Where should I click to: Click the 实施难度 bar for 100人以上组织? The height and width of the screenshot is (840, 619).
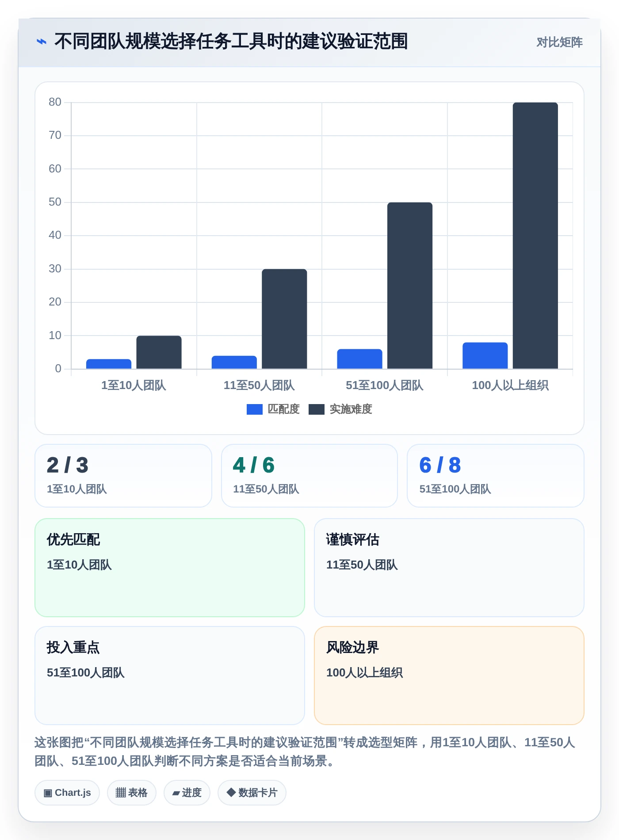click(x=535, y=236)
